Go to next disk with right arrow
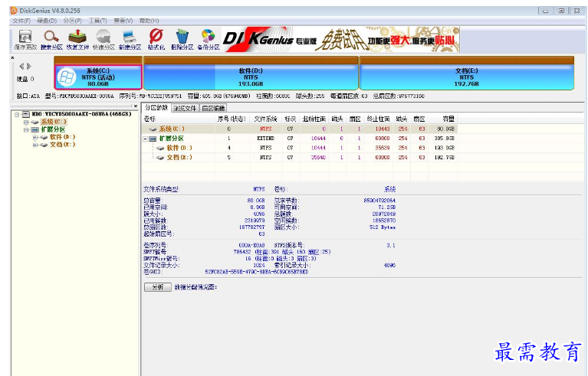588x376 pixels. click(29, 67)
